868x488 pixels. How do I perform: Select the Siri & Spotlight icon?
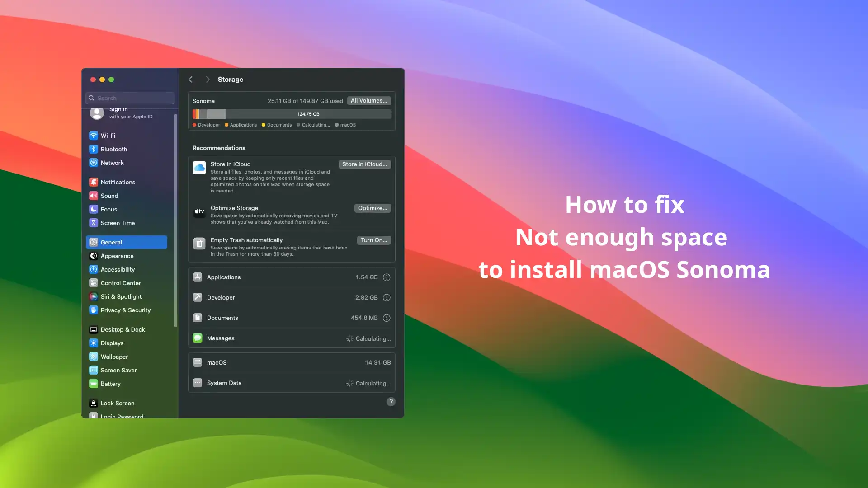pyautogui.click(x=94, y=296)
